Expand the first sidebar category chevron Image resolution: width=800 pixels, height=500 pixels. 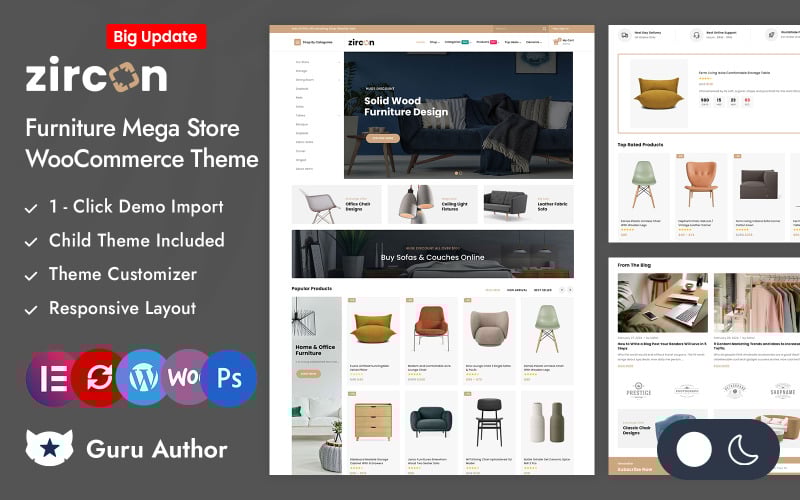coord(339,62)
